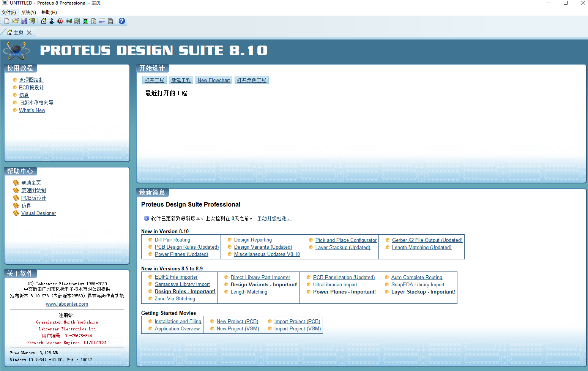The height and width of the screenshot is (371, 588).
Task: Click the blue info icon beside update status
Action: pos(146,218)
